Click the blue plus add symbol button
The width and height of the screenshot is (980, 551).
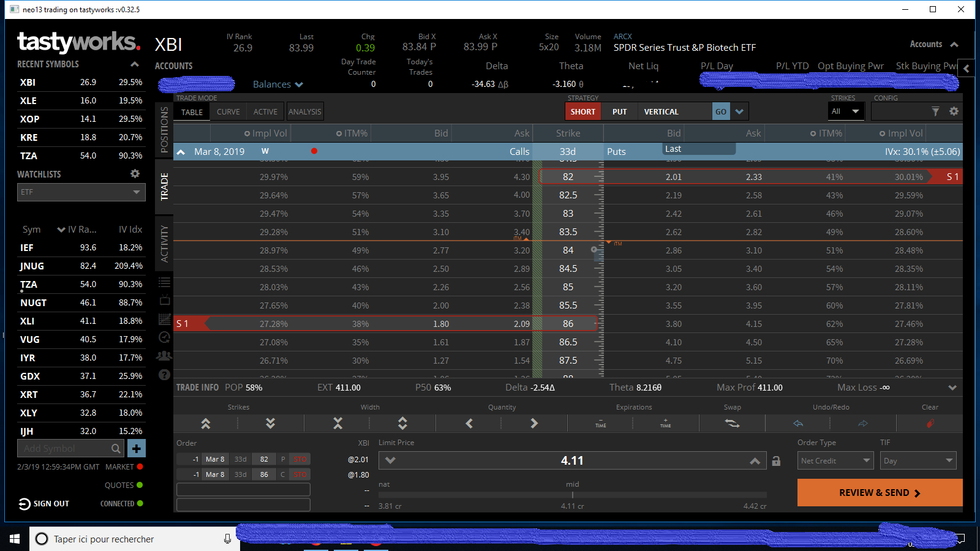(x=136, y=449)
